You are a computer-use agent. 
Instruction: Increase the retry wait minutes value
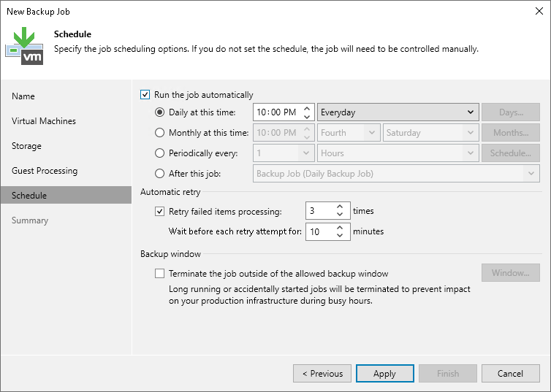pyautogui.click(x=340, y=228)
